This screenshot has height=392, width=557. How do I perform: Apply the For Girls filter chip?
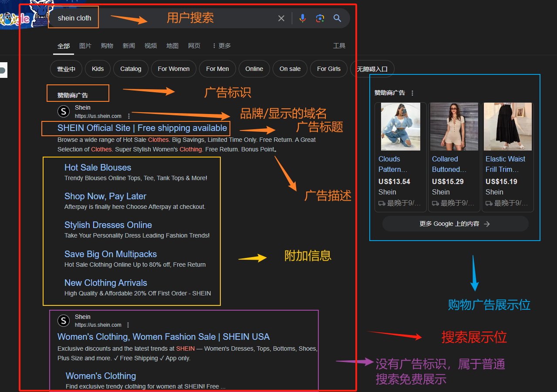coord(329,69)
